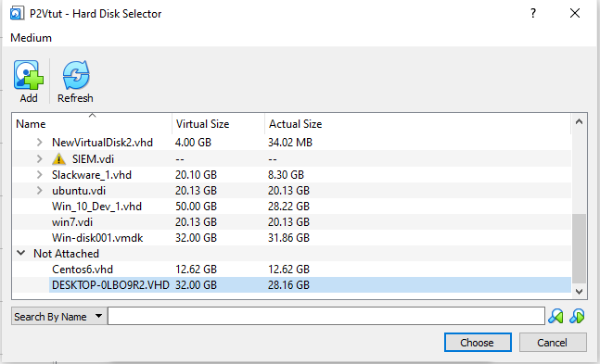
Task: Click the 8.30 GB actual size value
Action: click(286, 175)
